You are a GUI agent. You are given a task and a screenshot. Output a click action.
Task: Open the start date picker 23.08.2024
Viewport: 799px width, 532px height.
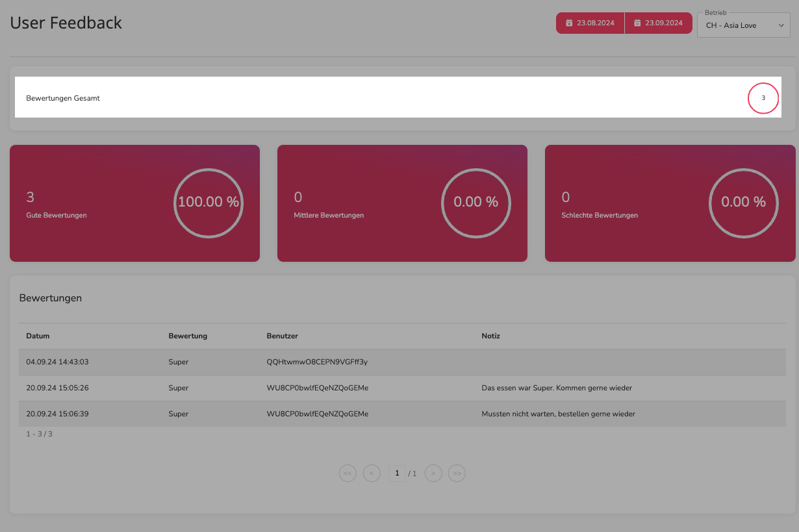(x=590, y=23)
